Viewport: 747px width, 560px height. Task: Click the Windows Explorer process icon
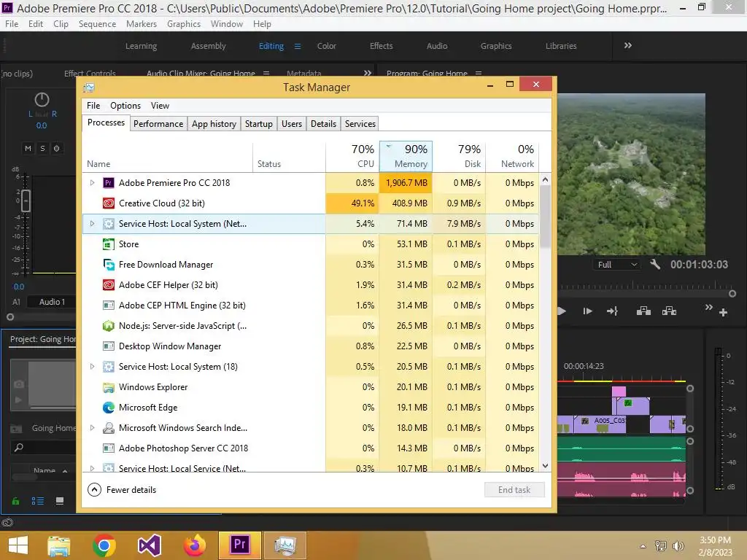tap(108, 387)
